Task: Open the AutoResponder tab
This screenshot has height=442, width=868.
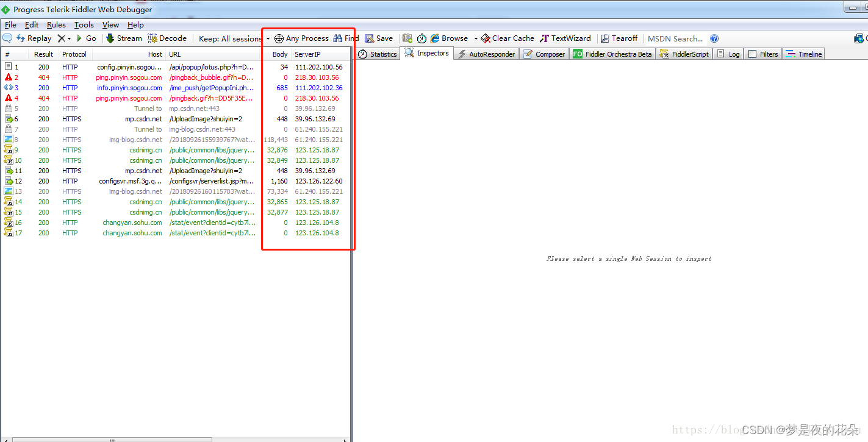Action: point(486,54)
